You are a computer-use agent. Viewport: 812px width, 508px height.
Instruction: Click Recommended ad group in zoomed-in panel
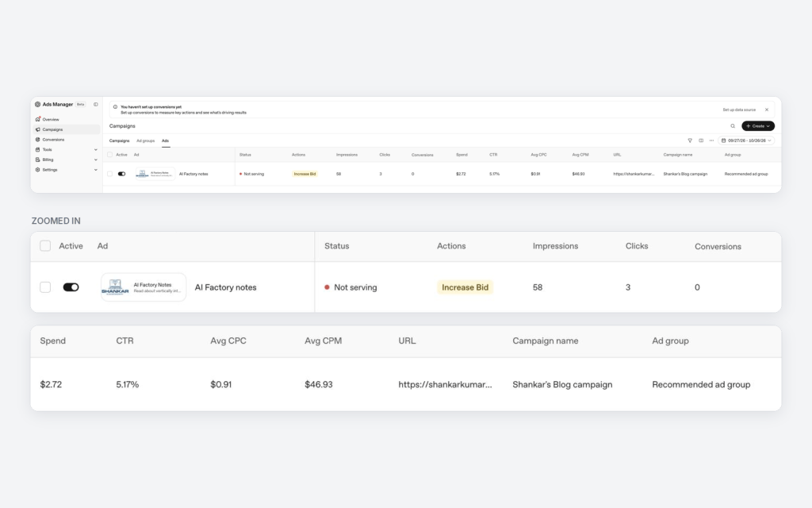[701, 385]
